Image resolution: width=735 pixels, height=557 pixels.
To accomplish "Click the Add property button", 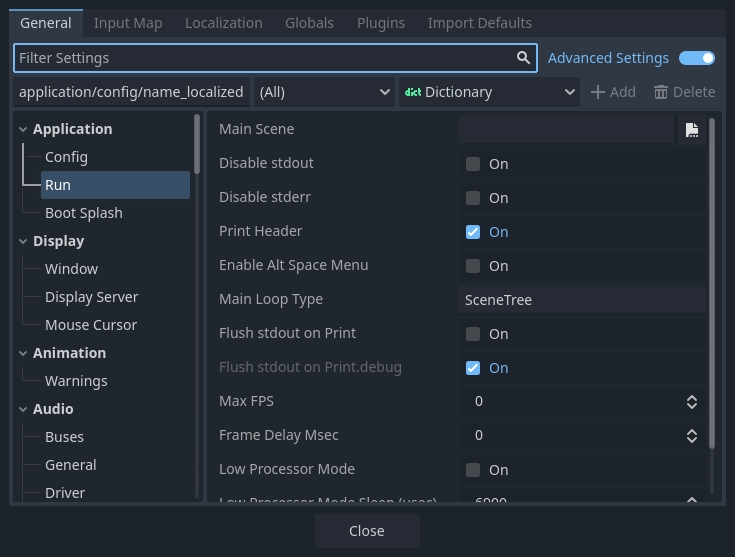I will (613, 92).
